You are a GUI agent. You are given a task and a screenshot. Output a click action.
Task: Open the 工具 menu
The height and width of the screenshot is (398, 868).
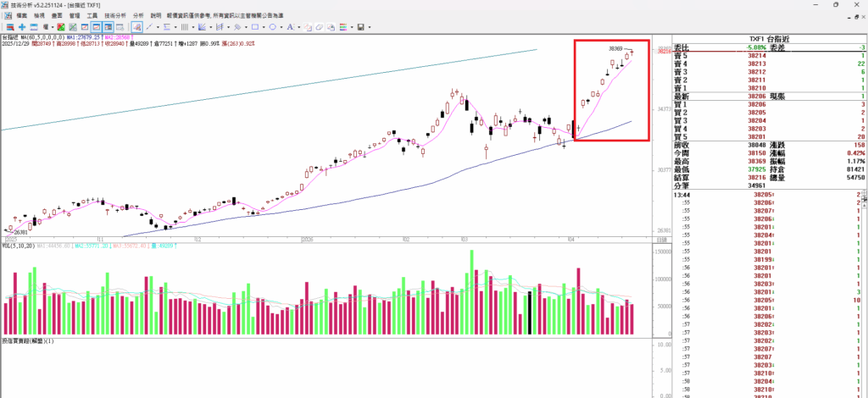pyautogui.click(x=92, y=16)
